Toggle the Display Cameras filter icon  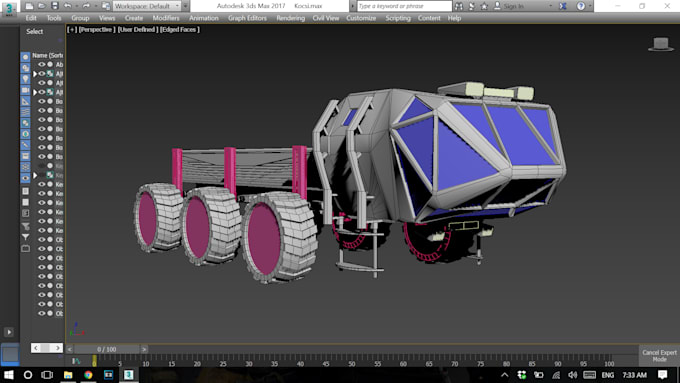25,90
